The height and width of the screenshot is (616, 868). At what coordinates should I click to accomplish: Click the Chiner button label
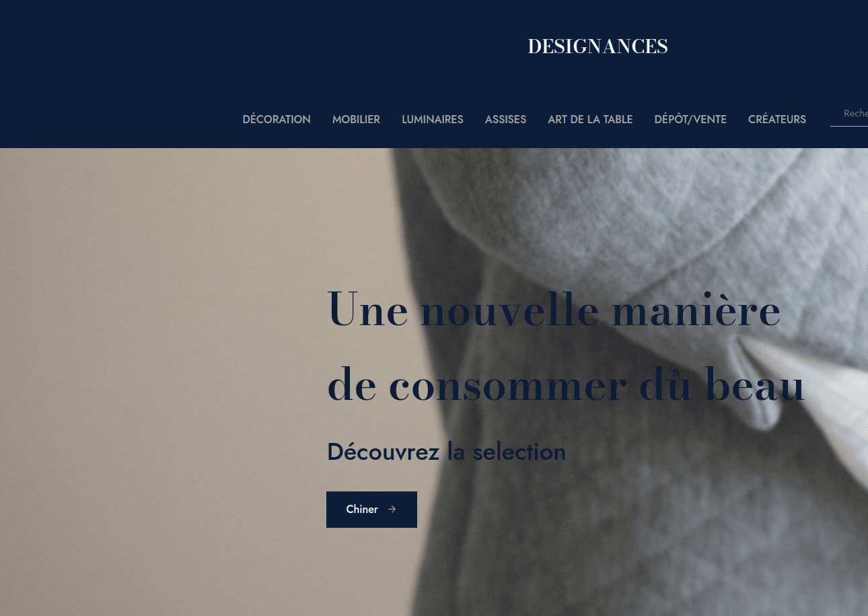click(362, 510)
